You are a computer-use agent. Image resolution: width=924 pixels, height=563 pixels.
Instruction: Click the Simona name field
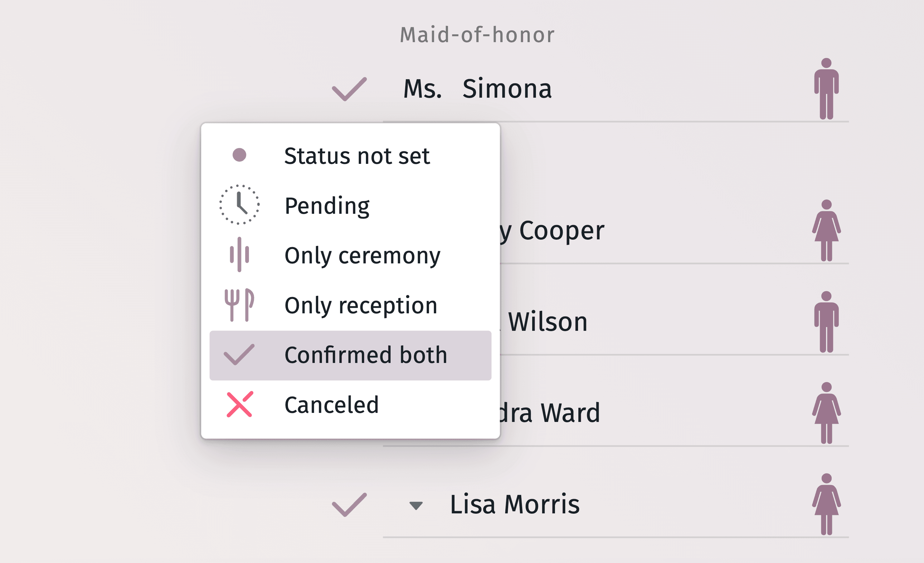click(507, 89)
